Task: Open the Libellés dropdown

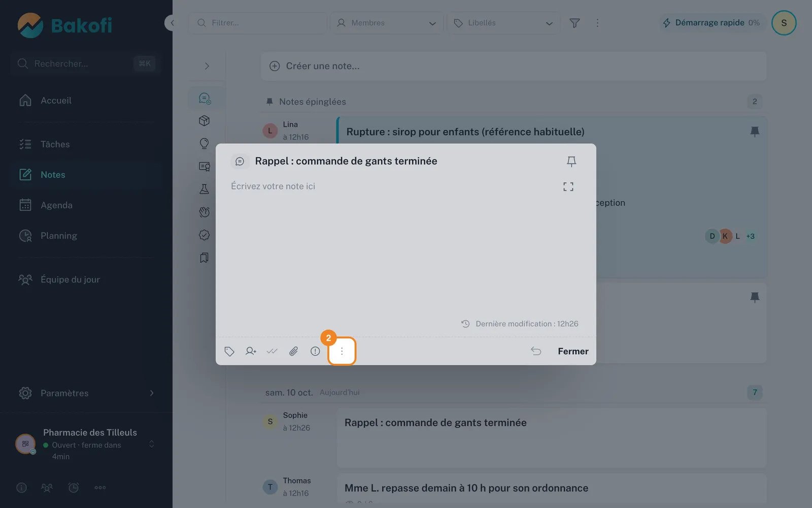Action: pyautogui.click(x=503, y=23)
